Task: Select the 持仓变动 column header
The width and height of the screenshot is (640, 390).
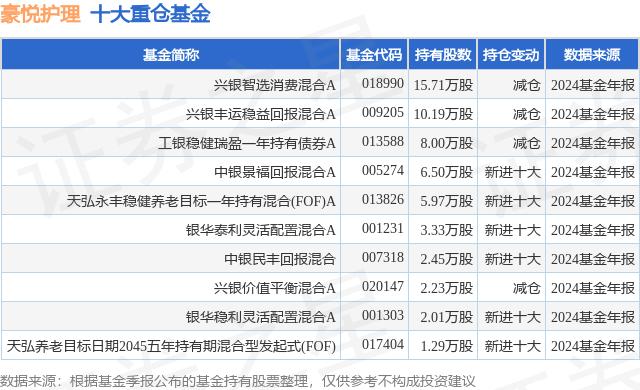Action: click(x=511, y=55)
